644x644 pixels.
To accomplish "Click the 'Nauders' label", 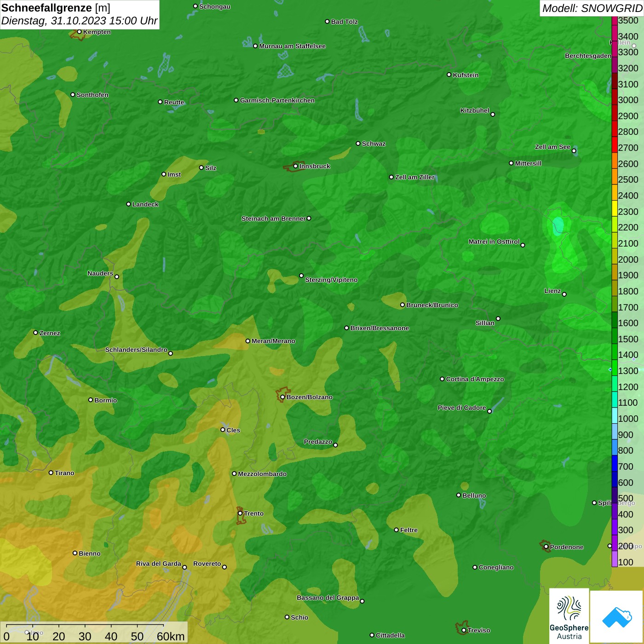I will 100,273.
